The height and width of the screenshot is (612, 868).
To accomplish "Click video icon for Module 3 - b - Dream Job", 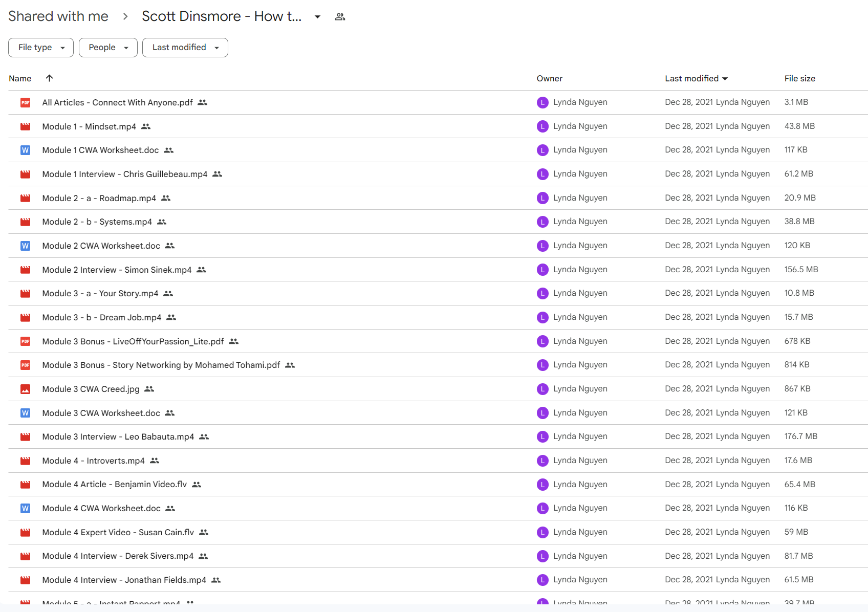I will tap(25, 317).
